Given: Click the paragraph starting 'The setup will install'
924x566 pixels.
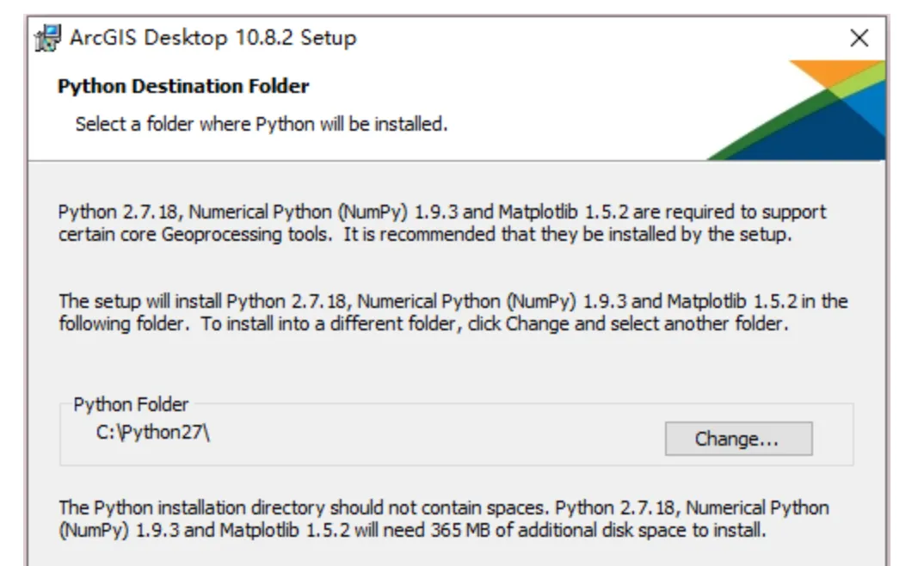Looking at the screenshot, I should 452,313.
